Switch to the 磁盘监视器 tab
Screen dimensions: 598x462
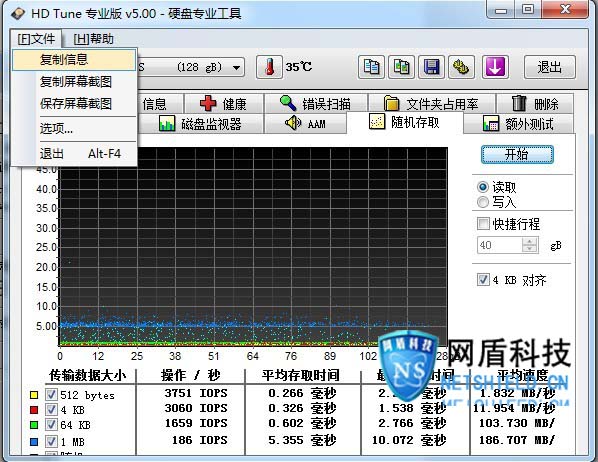pyautogui.click(x=200, y=124)
